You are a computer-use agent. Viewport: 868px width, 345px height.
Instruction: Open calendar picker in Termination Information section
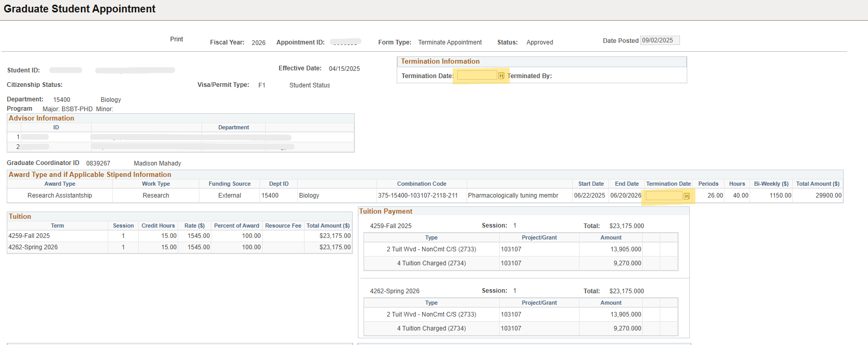[x=501, y=76]
